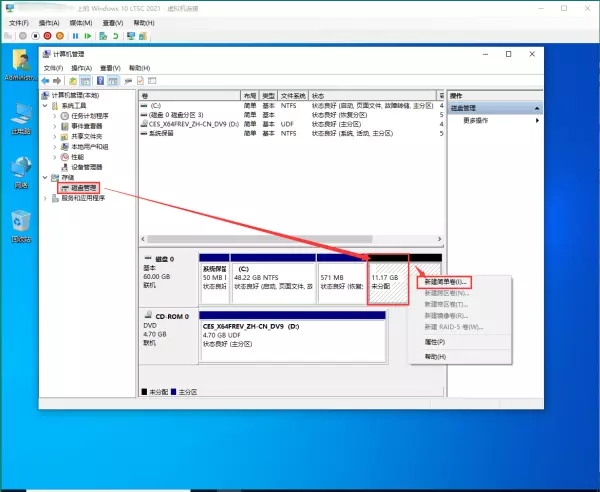Select the 系统保留 row in the volume list
The width and height of the screenshot is (600, 492).
(x=292, y=133)
